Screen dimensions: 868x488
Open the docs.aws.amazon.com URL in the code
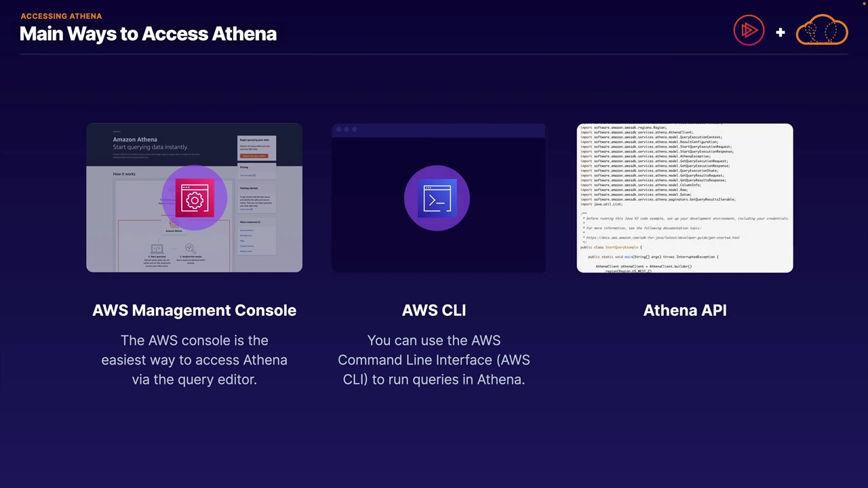[663, 238]
